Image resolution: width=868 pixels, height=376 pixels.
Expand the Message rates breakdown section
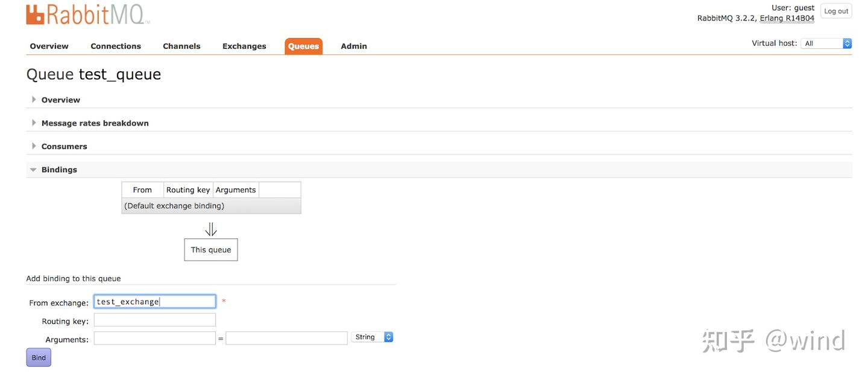95,123
